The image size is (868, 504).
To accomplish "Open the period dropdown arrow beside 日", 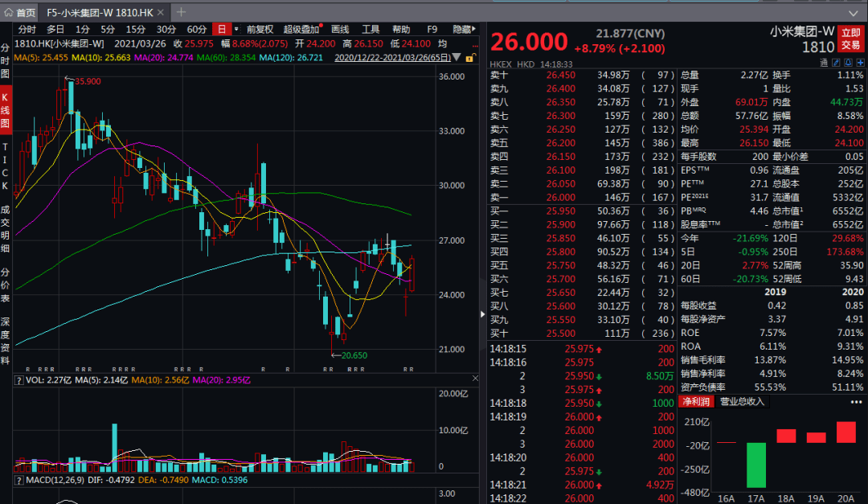I will 236,30.
